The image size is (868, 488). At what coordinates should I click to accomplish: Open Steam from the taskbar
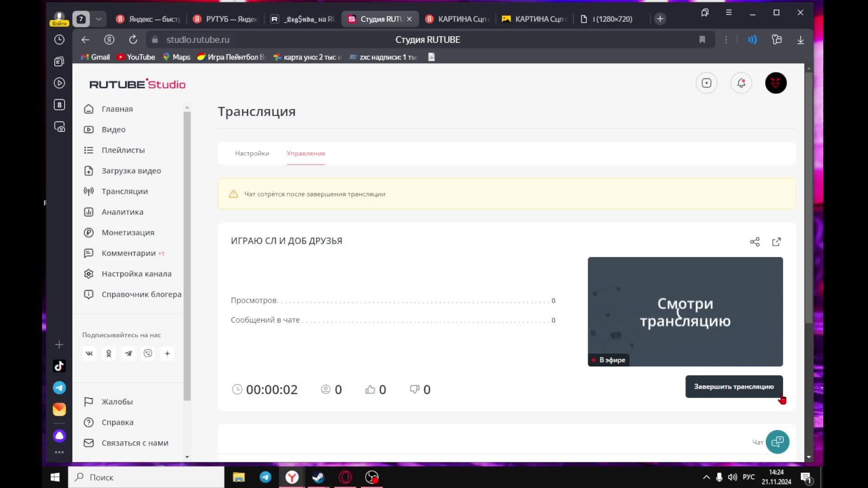pyautogui.click(x=319, y=477)
